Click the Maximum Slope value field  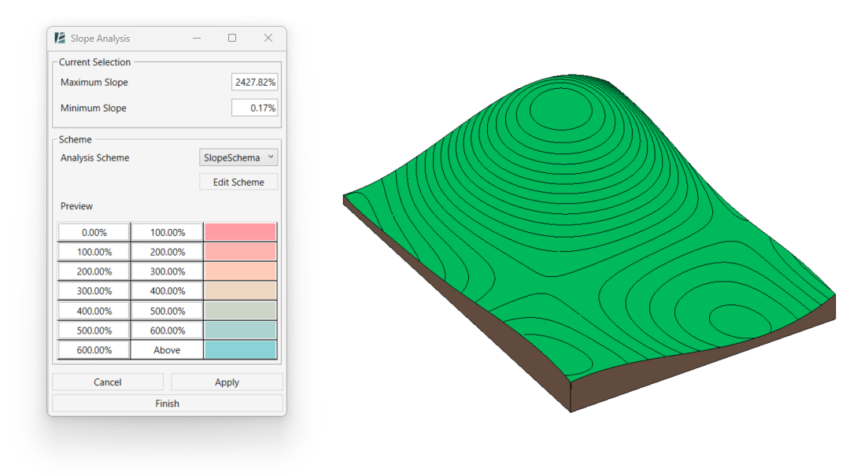tap(254, 83)
